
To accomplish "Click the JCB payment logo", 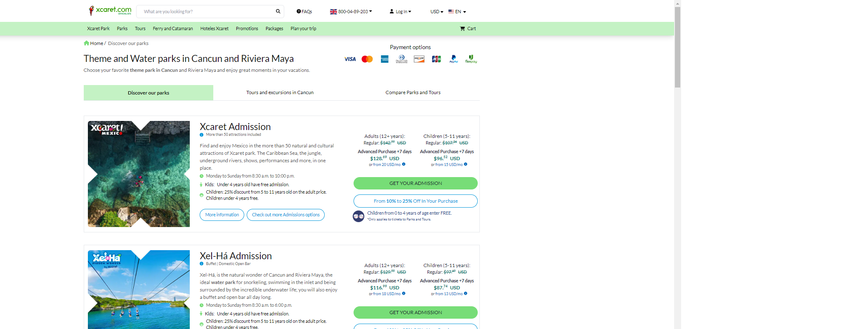I will [x=436, y=59].
